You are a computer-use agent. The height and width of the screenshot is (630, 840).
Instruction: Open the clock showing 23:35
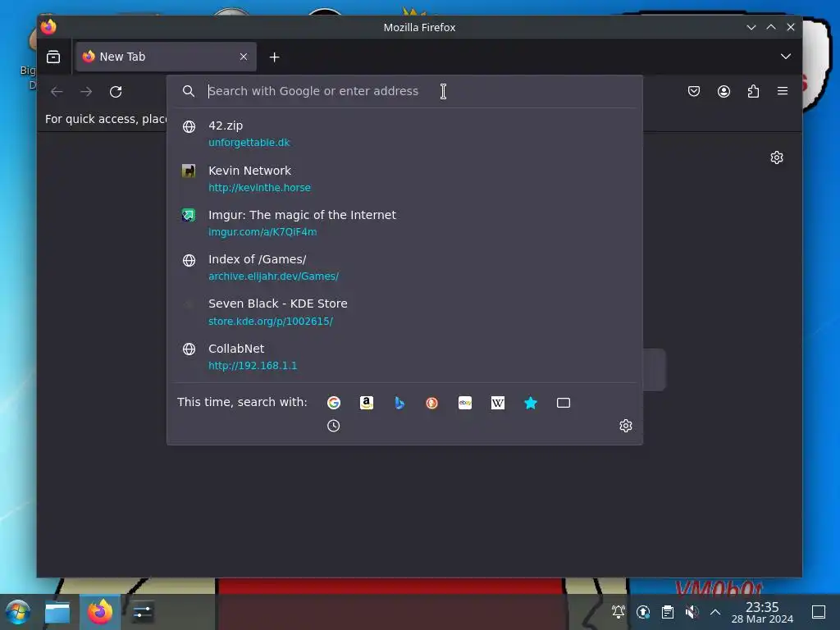pos(762,612)
